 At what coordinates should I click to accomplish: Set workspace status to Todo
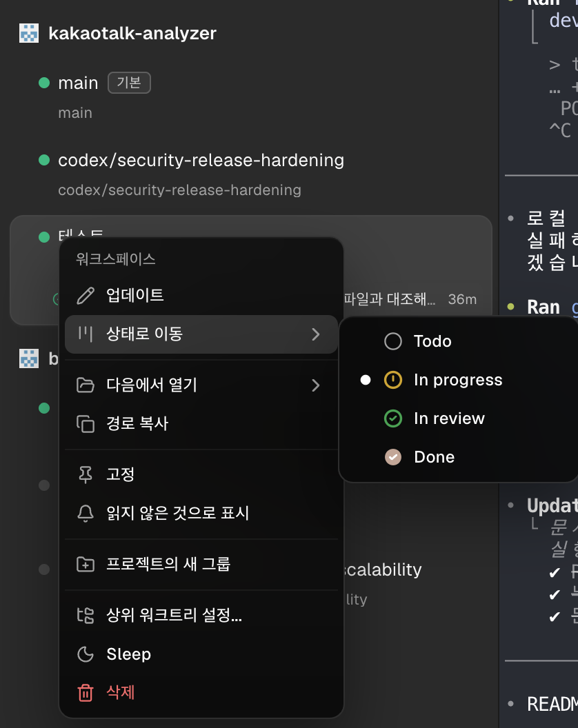(x=459, y=341)
